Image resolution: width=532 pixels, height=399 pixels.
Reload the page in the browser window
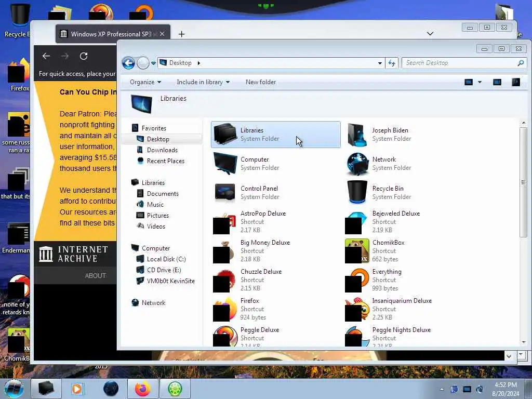[84, 56]
